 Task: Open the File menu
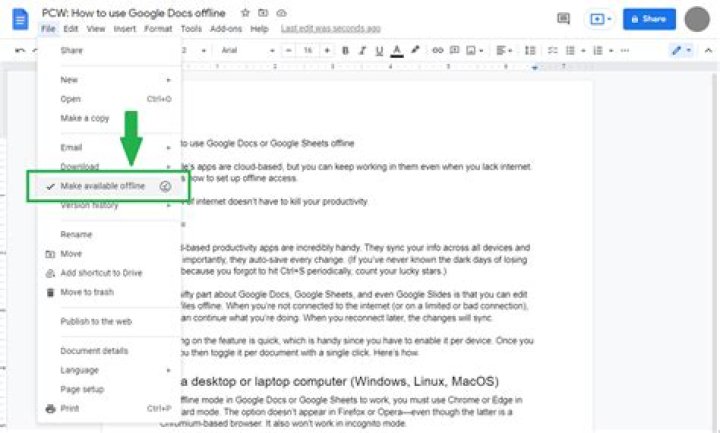click(x=48, y=28)
